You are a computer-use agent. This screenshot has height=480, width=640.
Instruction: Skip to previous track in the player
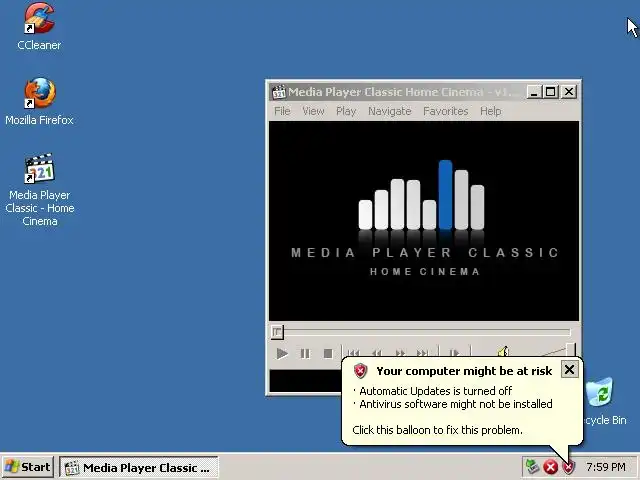click(353, 353)
